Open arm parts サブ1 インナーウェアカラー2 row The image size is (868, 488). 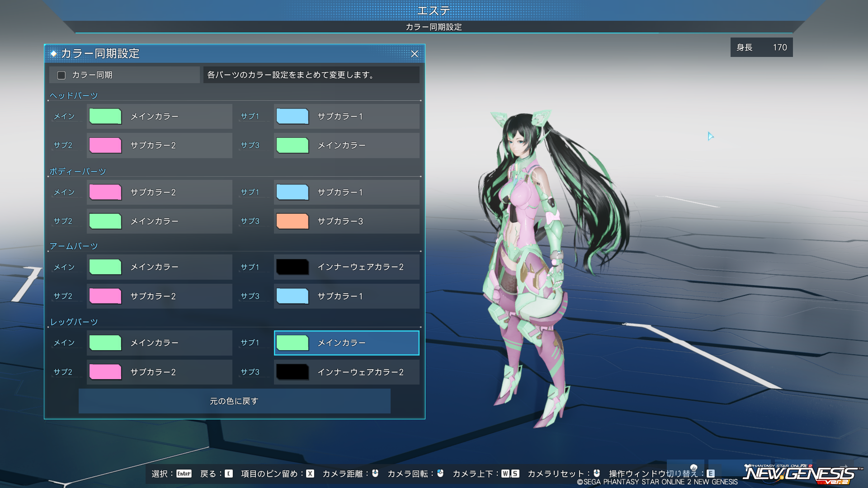point(346,267)
